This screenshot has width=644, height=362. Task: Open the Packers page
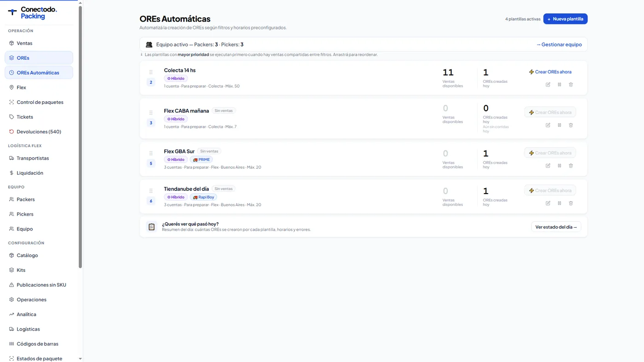[39, 200]
